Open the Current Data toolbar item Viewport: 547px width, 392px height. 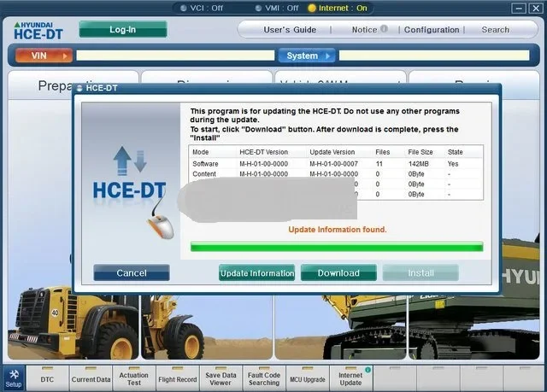(91, 379)
